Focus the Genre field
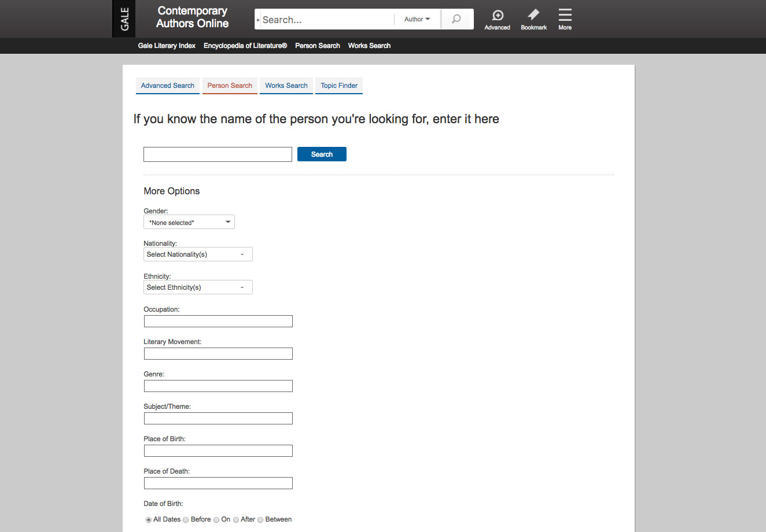 point(218,386)
